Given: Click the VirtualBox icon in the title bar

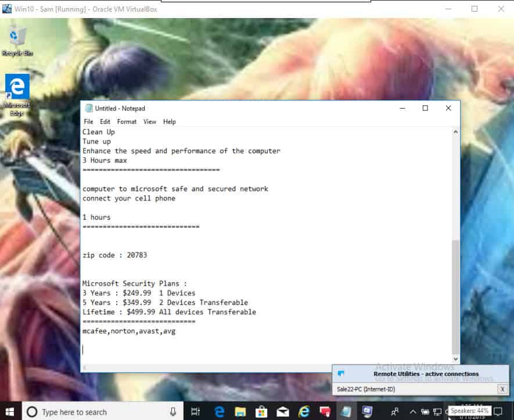Looking at the screenshot, I should 7,9.
